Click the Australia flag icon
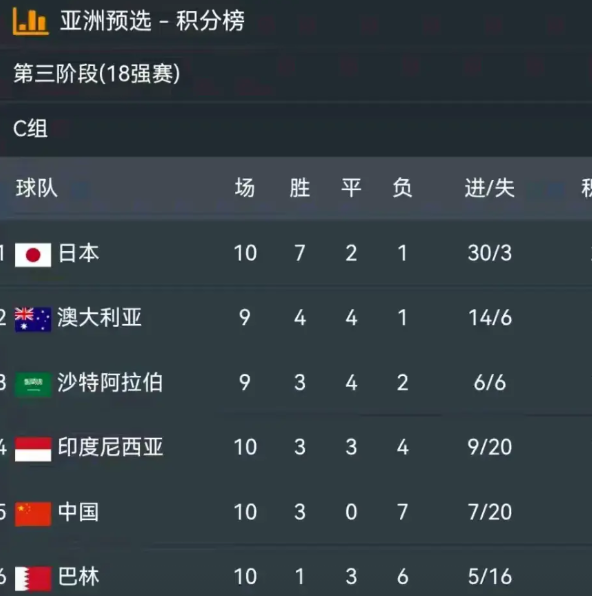 (x=33, y=319)
